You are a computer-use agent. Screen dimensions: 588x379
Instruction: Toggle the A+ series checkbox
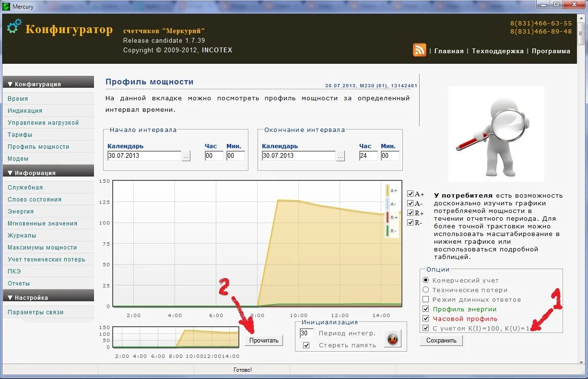point(410,194)
